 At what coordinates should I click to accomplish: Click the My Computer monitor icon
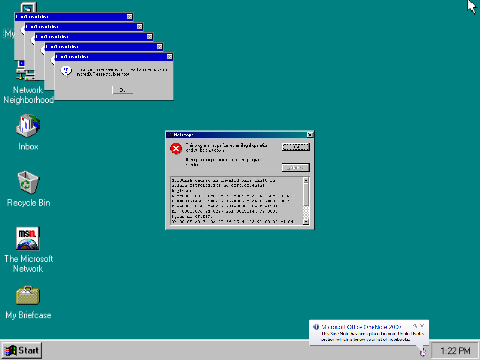[28, 7]
